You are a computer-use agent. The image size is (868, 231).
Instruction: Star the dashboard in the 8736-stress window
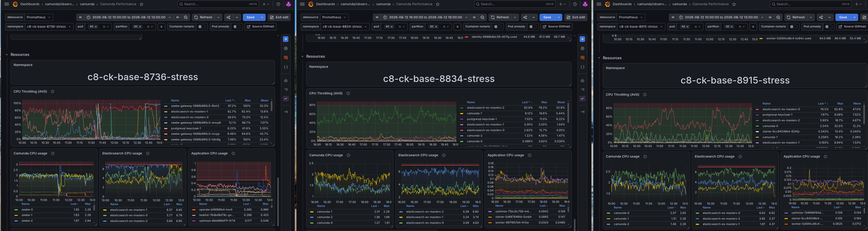(x=141, y=4)
